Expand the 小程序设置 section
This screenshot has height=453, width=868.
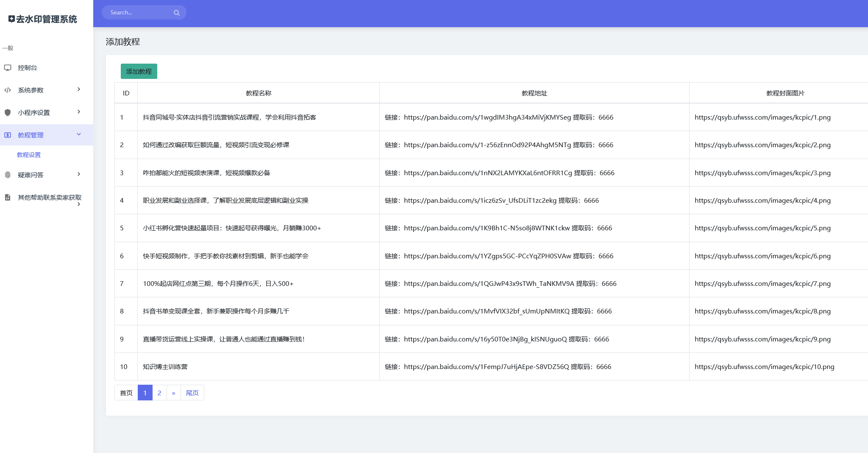pyautogui.click(x=78, y=112)
